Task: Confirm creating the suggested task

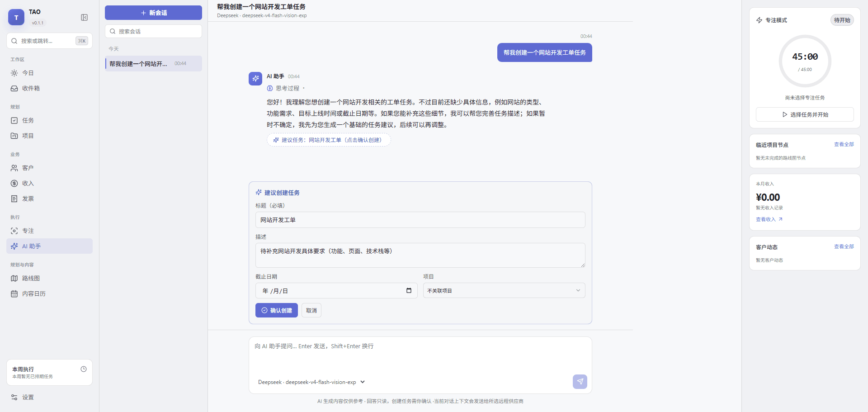Action: click(x=277, y=310)
